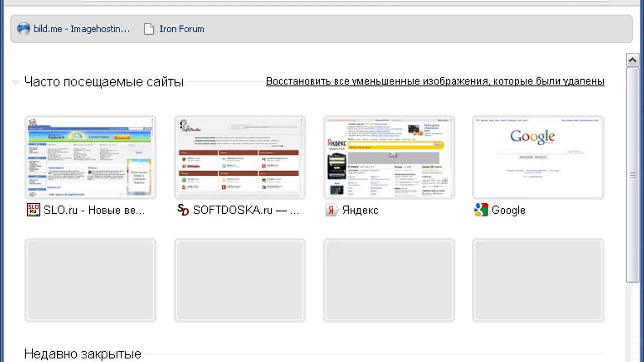Click the Недавно закрытые section header
This screenshot has height=362, width=644.
[x=83, y=354]
